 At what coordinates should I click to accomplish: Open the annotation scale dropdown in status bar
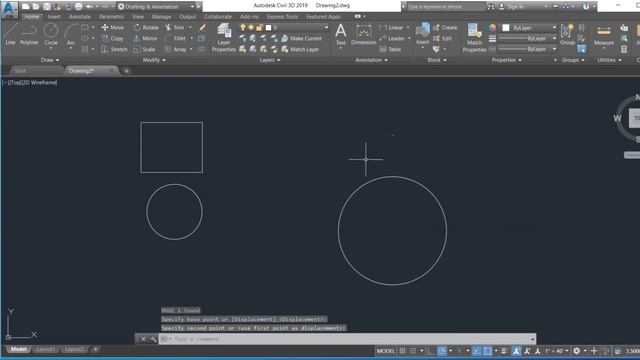coord(557,351)
